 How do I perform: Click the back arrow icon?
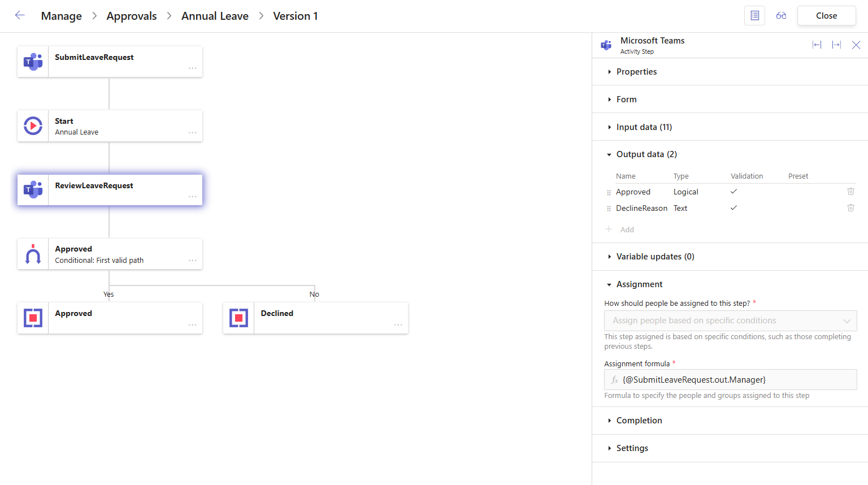click(20, 16)
